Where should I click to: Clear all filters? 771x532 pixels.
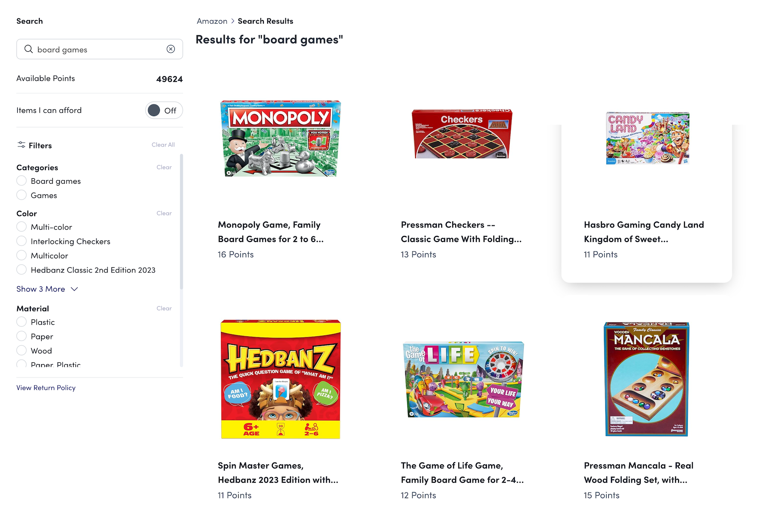point(163,145)
